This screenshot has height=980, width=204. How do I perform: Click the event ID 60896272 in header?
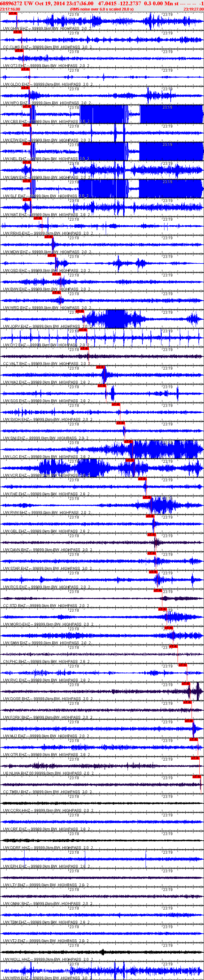[12, 3]
